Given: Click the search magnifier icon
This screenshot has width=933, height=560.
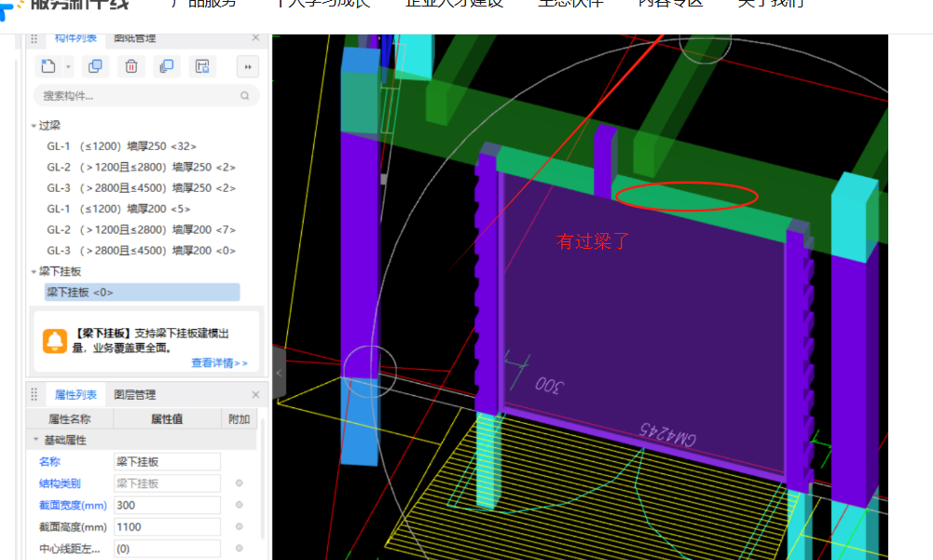Looking at the screenshot, I should (244, 95).
